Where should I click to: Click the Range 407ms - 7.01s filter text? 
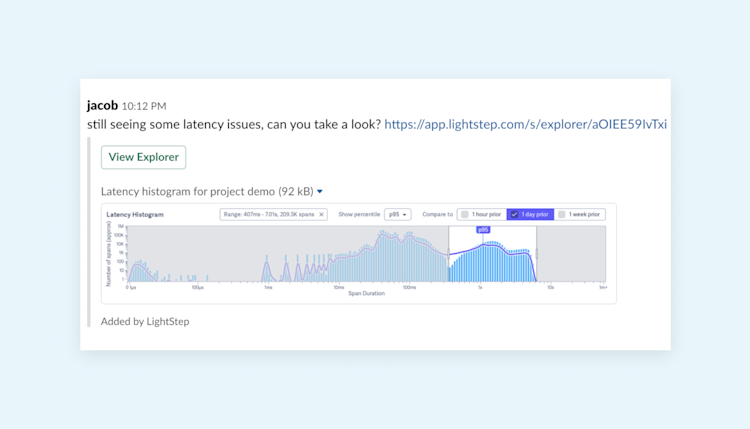tap(269, 214)
